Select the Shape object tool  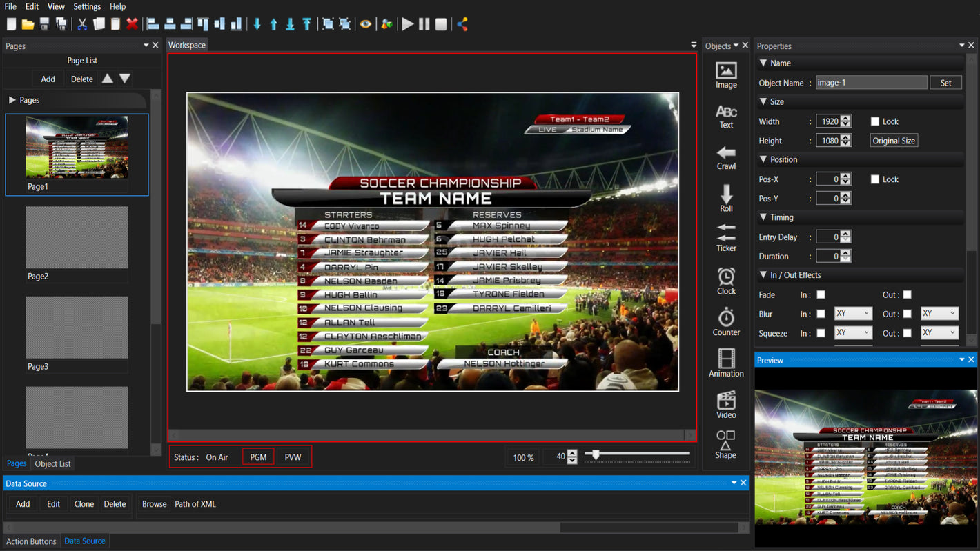pos(726,443)
